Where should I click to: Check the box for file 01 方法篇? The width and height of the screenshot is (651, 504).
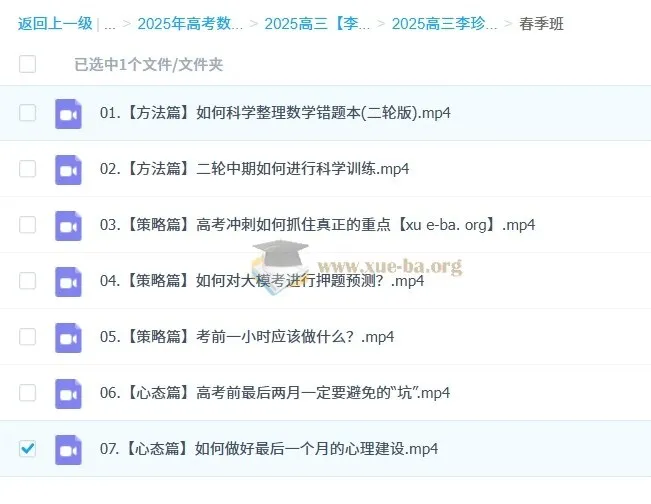27,113
